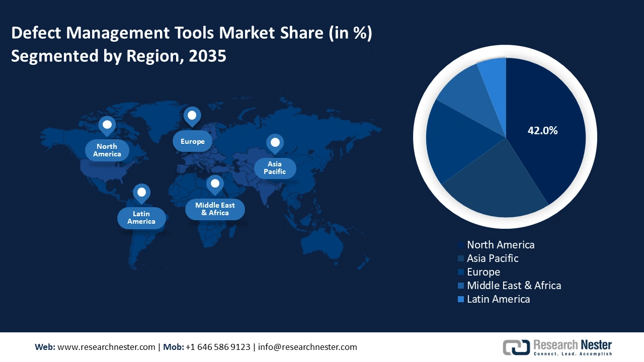Click the Research Nester logo icon

pyautogui.click(x=516, y=347)
